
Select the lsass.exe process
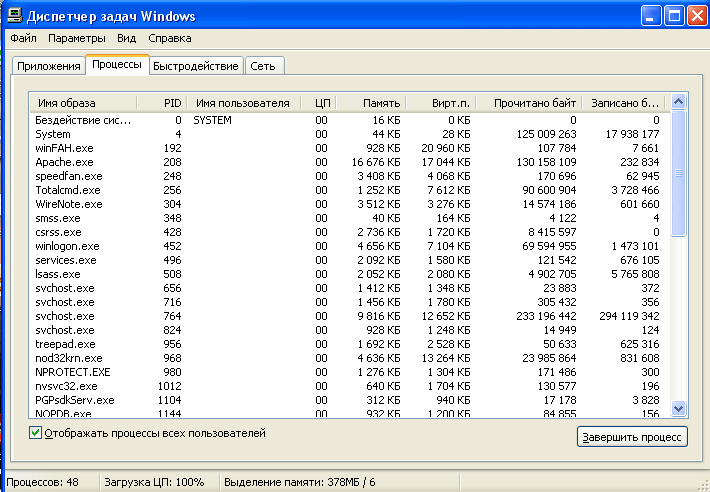click(x=347, y=274)
